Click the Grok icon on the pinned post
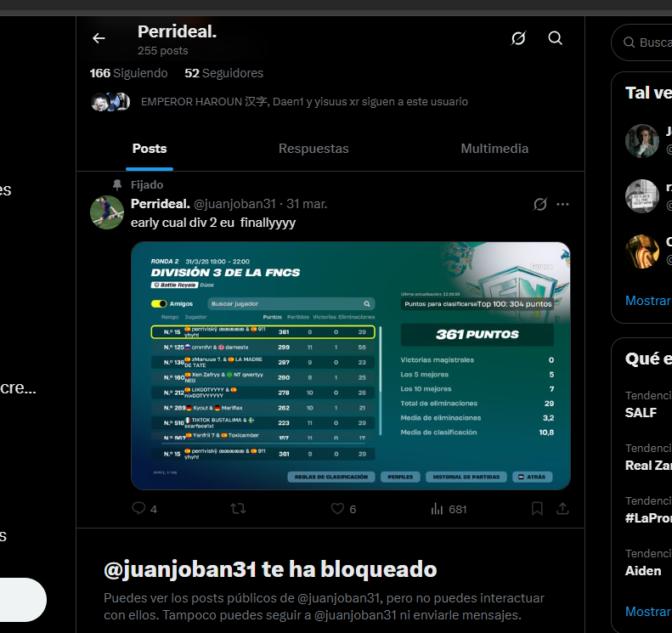672x633 pixels. (x=540, y=204)
